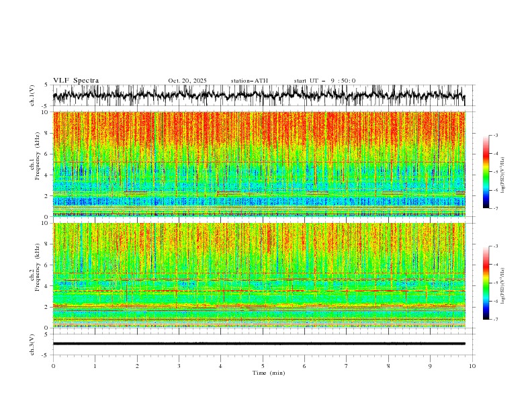Image resolution: width=532 pixels, height=411 pixels.
Task: Click the "2" tick on the time axis
Action: coord(137,366)
